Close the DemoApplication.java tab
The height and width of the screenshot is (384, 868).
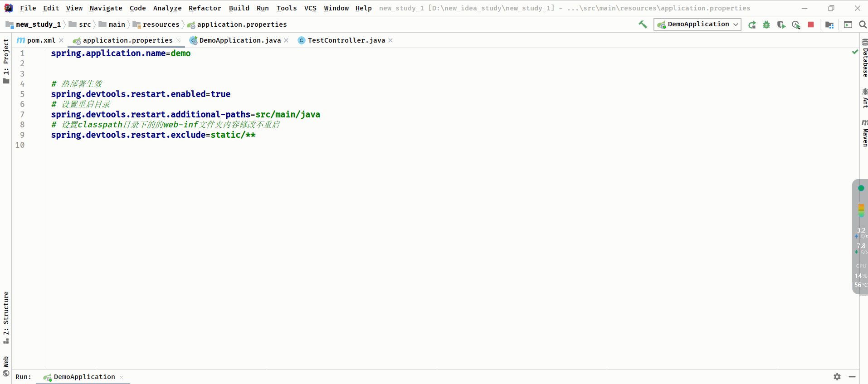click(x=286, y=40)
